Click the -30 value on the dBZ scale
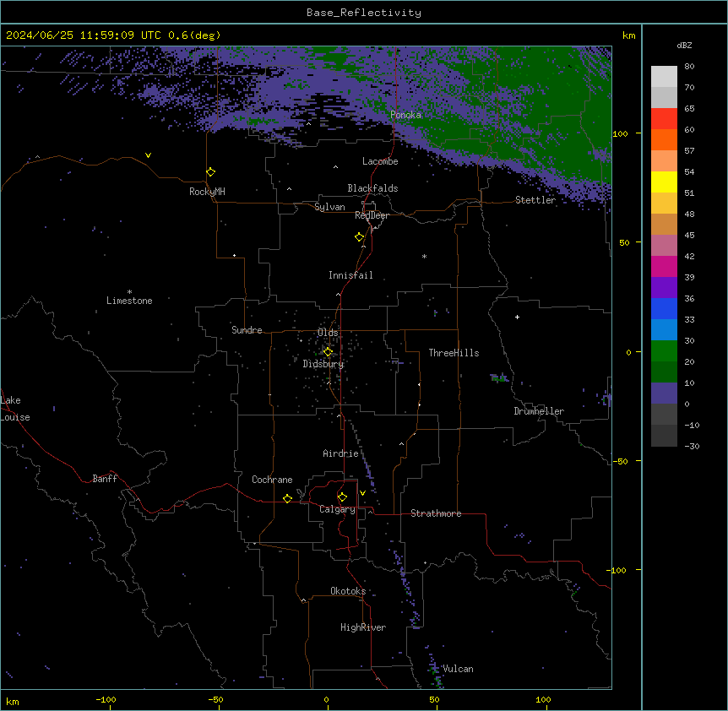 (692, 446)
